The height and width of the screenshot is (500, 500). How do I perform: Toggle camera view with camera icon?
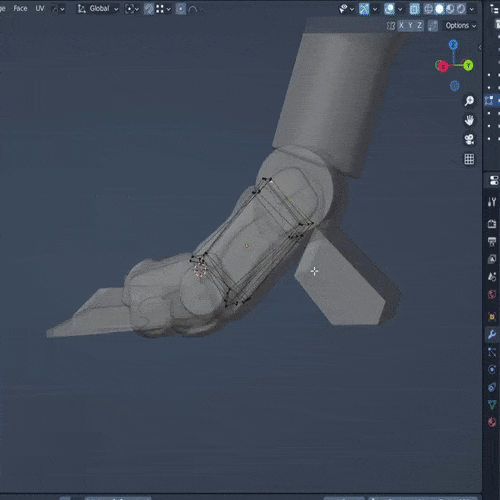pos(469,139)
